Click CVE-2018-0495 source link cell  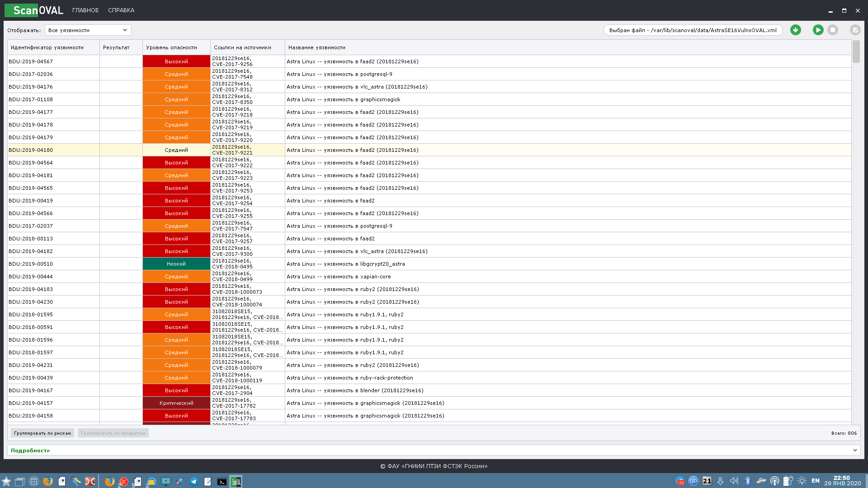[x=248, y=264]
